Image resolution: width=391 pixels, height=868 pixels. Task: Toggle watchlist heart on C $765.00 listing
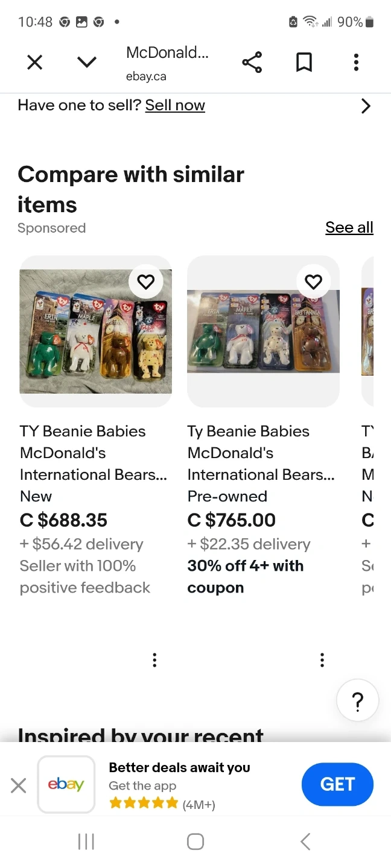click(x=313, y=281)
